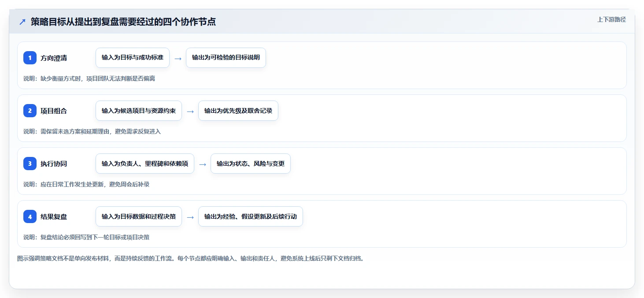Screen dimensions: 644x298
Task: Click the 上下游路径 label
Action: 611,19
